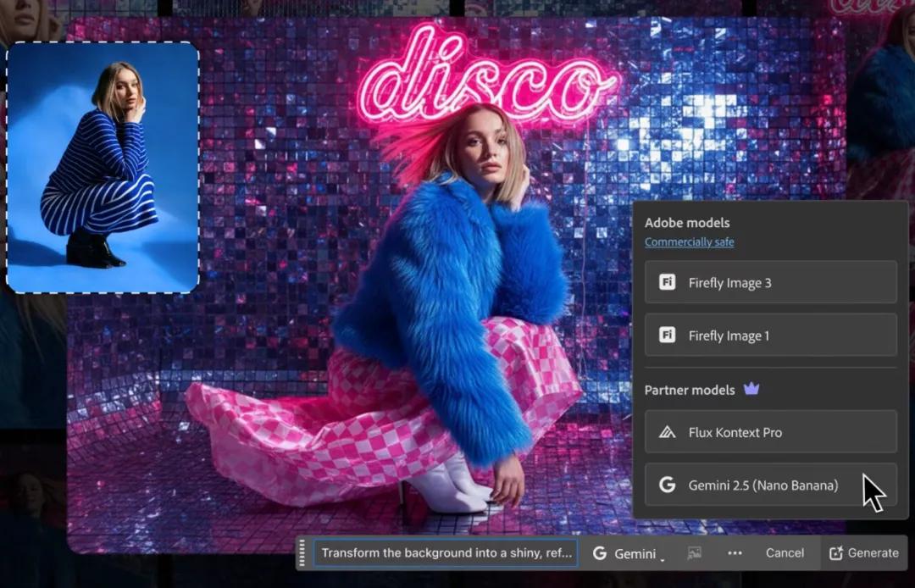Click the reference image icon in taskbar
Image resolution: width=915 pixels, height=588 pixels.
point(694,553)
